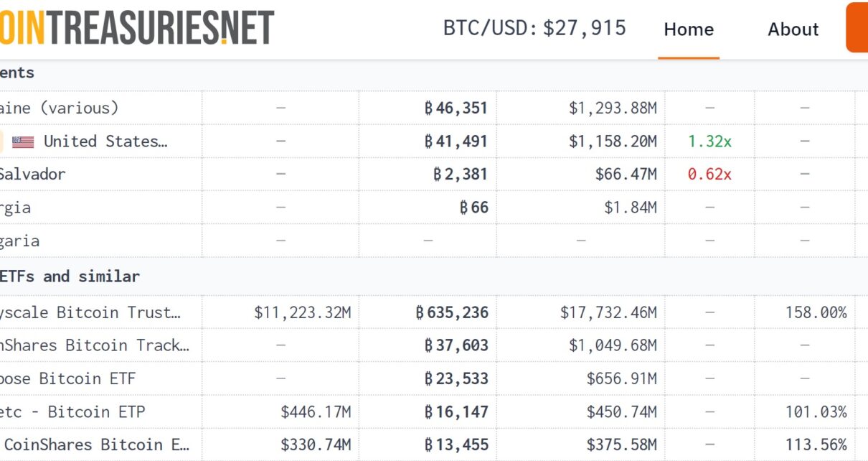Click the ETFs and similar section header
This screenshot has height=461, width=868.
[x=70, y=276]
